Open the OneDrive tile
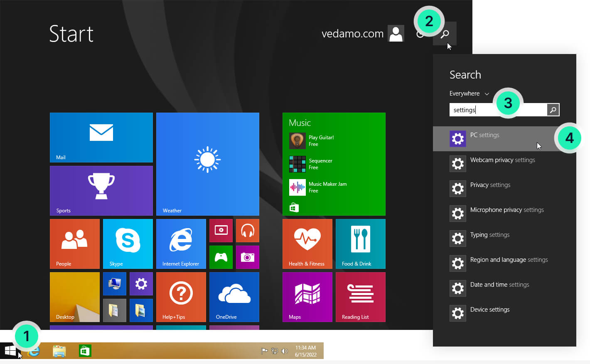The height and width of the screenshot is (364, 590). [x=234, y=297]
